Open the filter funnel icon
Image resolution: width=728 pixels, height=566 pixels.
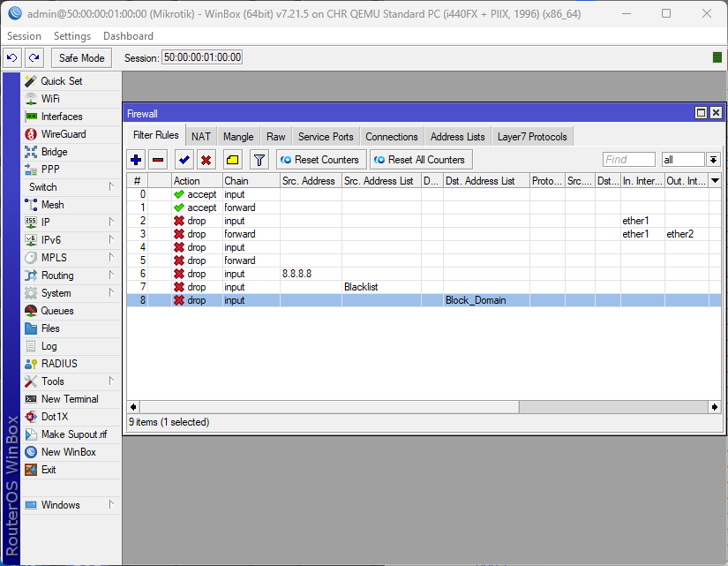click(259, 160)
